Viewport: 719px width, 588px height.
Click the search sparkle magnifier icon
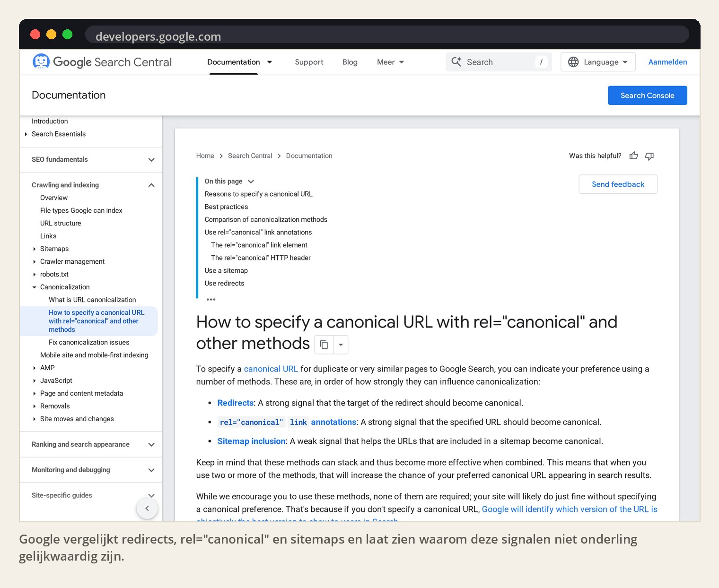456,62
